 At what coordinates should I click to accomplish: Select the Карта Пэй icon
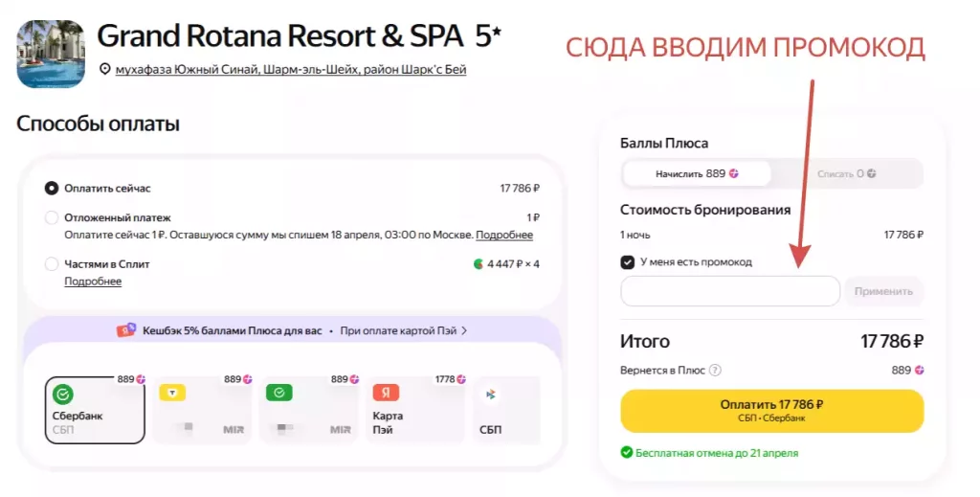385,393
